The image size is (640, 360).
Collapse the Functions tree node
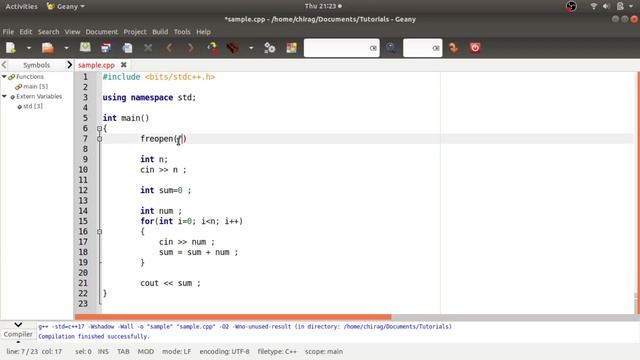click(x=4, y=77)
